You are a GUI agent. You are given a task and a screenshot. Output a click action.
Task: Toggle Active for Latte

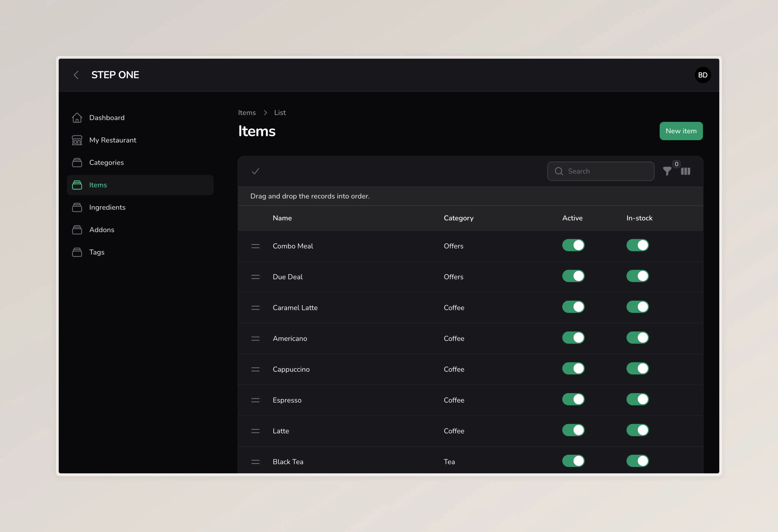pyautogui.click(x=573, y=430)
